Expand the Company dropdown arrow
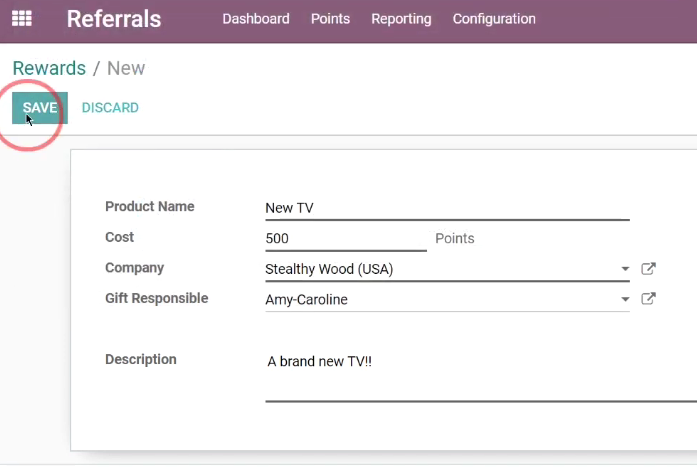697x468 pixels. [x=625, y=269]
